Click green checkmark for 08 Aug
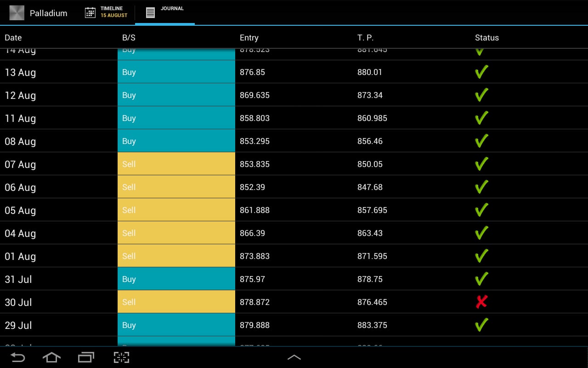The width and height of the screenshot is (588, 368). pos(481,141)
